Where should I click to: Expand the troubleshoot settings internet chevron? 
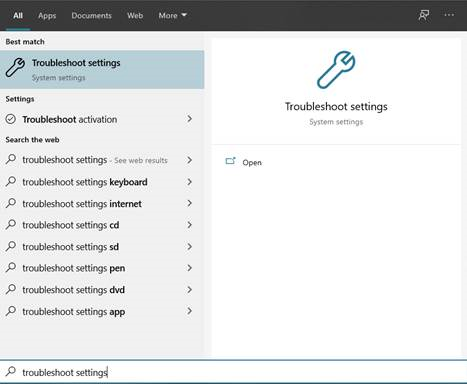point(189,203)
